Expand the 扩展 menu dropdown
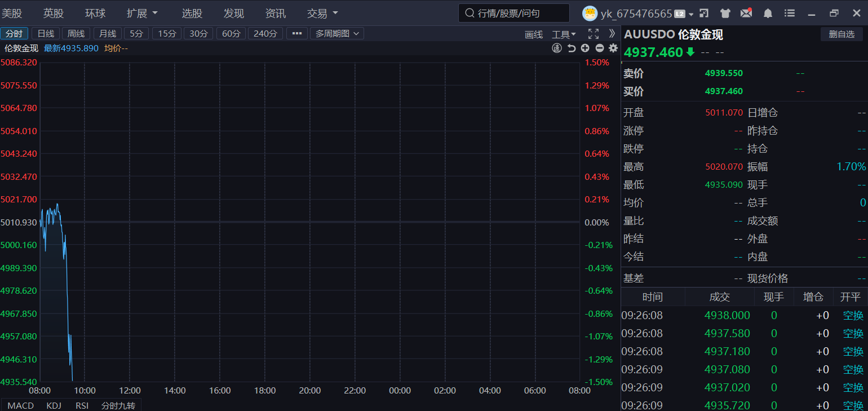 click(x=142, y=13)
